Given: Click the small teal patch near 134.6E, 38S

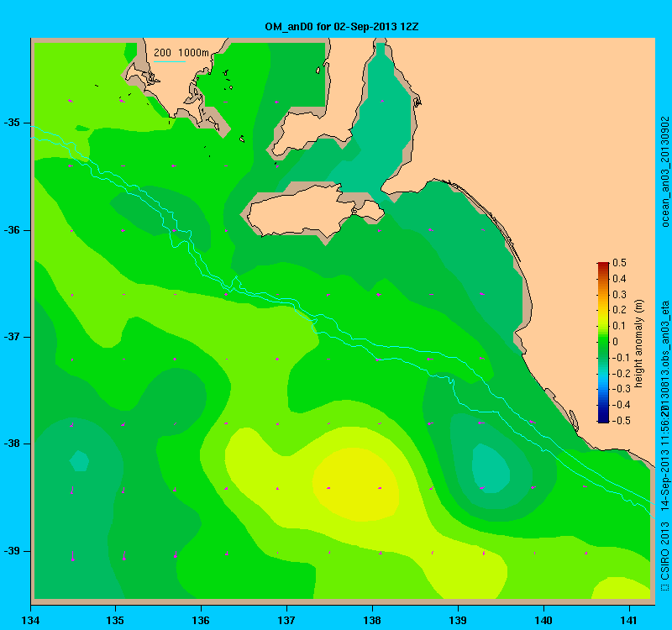Looking at the screenshot, I should point(79,460).
